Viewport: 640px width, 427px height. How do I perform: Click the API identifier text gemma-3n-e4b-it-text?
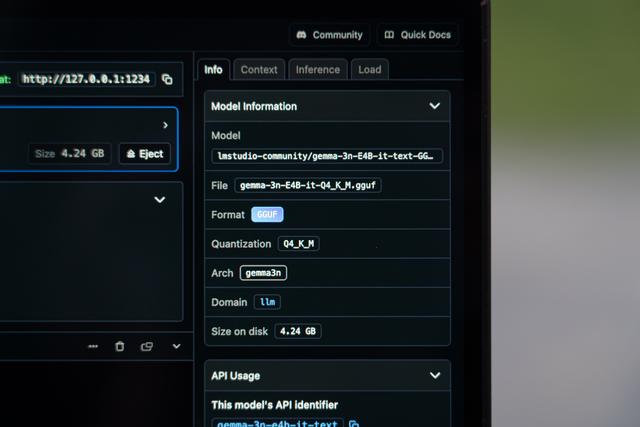(278, 423)
